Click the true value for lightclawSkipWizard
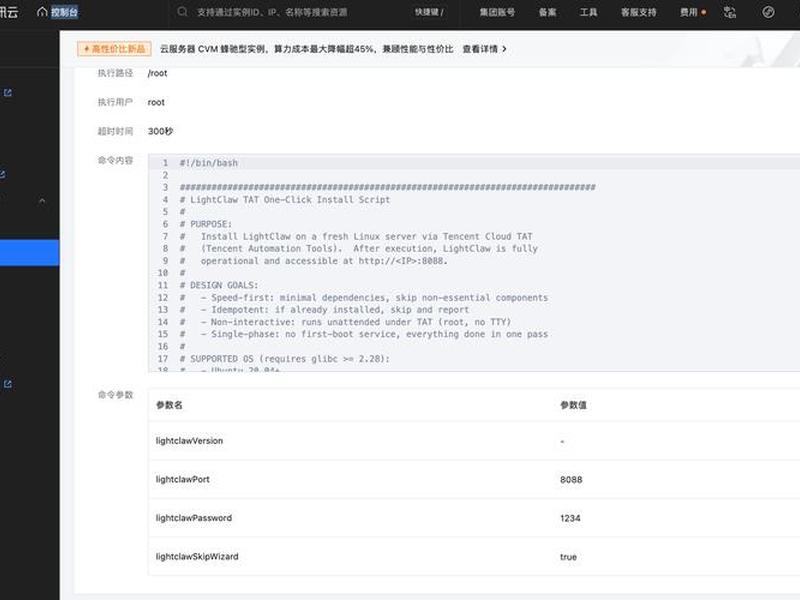Image resolution: width=800 pixels, height=600 pixels. pos(568,557)
